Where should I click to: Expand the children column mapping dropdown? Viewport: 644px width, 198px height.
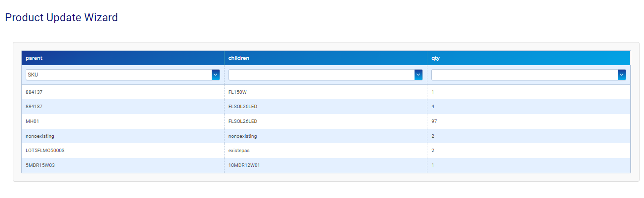(x=325, y=75)
